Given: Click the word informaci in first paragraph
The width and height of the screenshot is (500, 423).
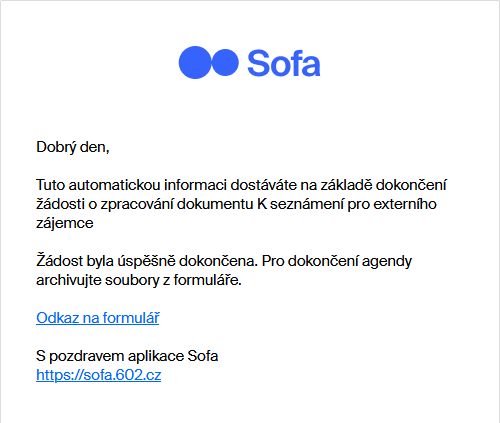Looking at the screenshot, I should [195, 185].
